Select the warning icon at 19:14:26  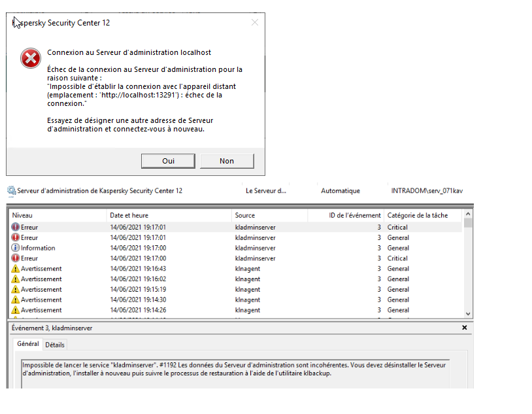coord(15,310)
